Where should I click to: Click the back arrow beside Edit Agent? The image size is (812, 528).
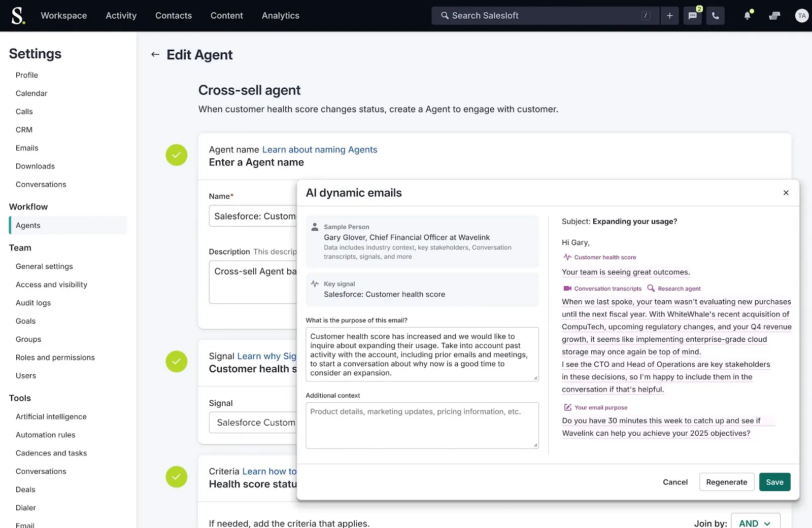coord(155,54)
